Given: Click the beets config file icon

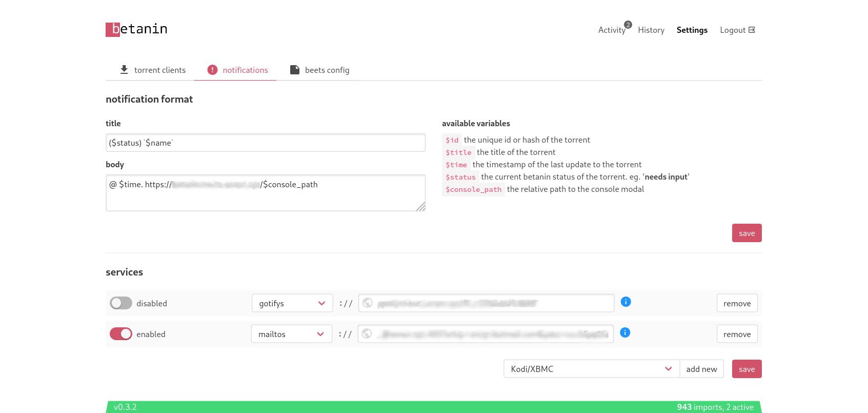Looking at the screenshot, I should (295, 70).
